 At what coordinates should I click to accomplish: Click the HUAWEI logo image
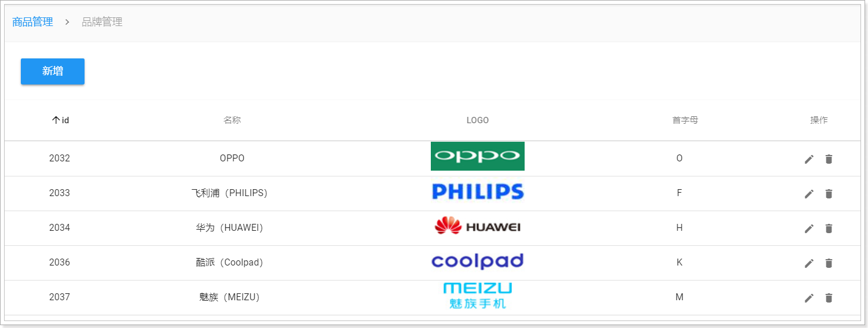[478, 226]
